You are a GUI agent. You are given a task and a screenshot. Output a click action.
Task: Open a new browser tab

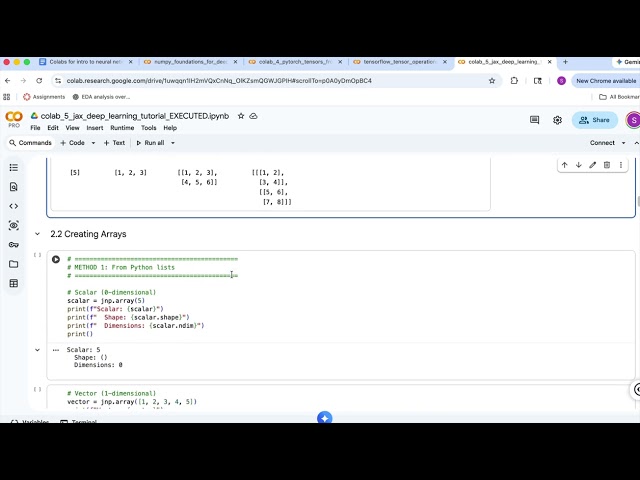pos(565,62)
